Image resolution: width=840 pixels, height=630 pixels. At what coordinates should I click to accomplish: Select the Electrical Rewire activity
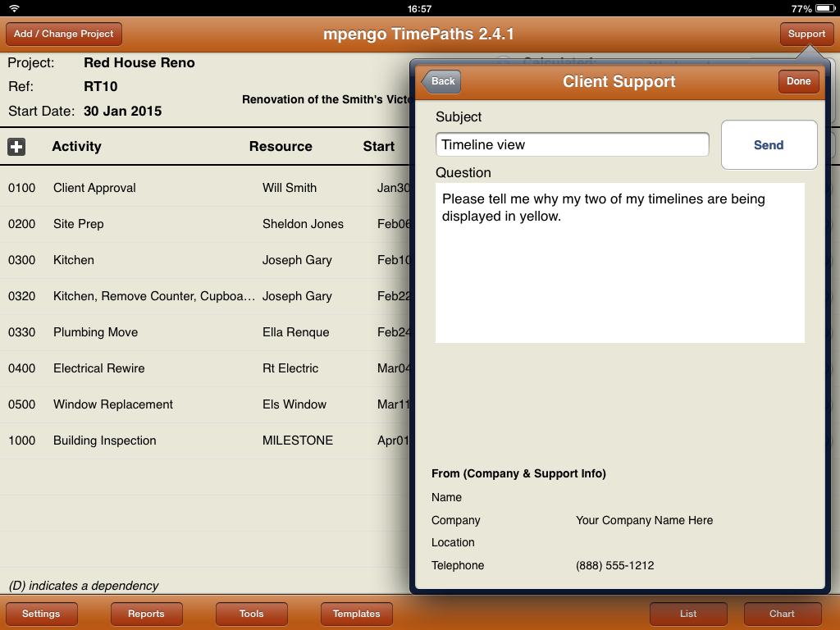[x=98, y=368]
